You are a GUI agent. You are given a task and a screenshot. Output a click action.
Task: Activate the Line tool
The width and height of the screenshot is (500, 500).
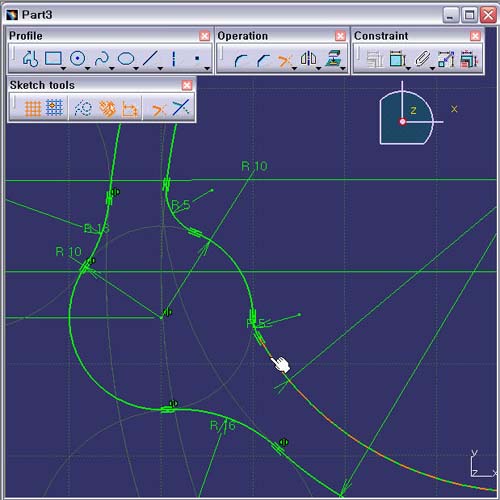pos(150,59)
